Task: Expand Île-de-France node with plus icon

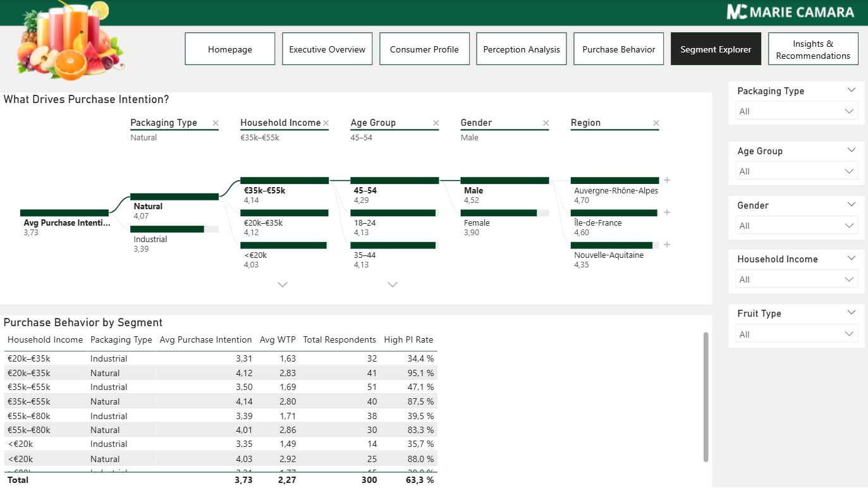Action: coord(667,212)
